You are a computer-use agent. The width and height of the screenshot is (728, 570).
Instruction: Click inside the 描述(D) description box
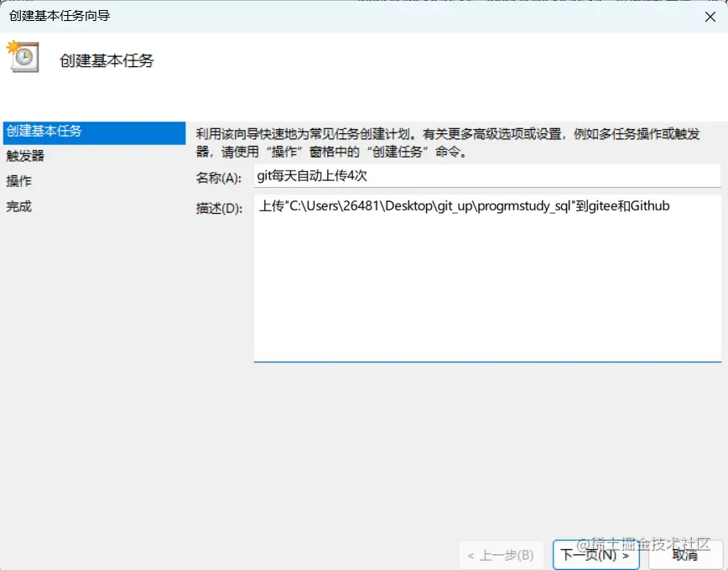pos(486,277)
